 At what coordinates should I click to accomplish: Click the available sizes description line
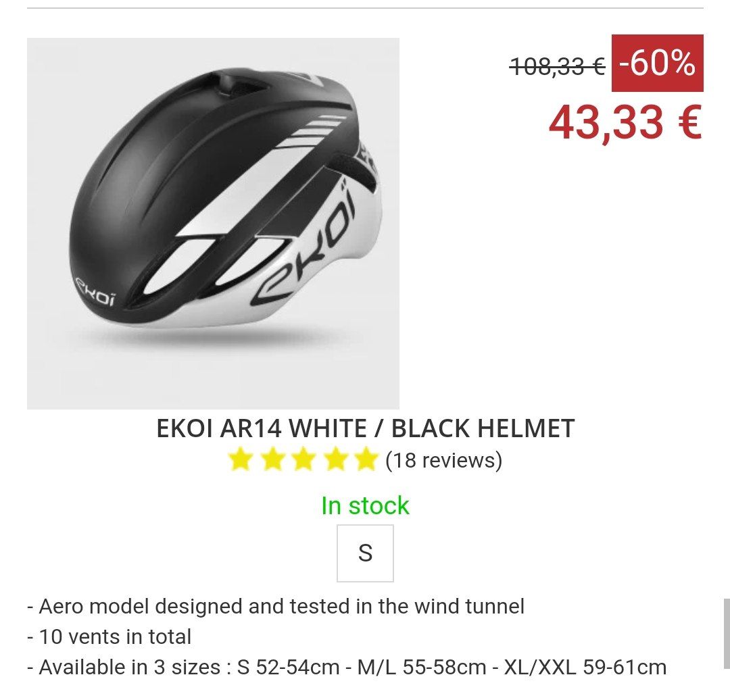coord(347,667)
